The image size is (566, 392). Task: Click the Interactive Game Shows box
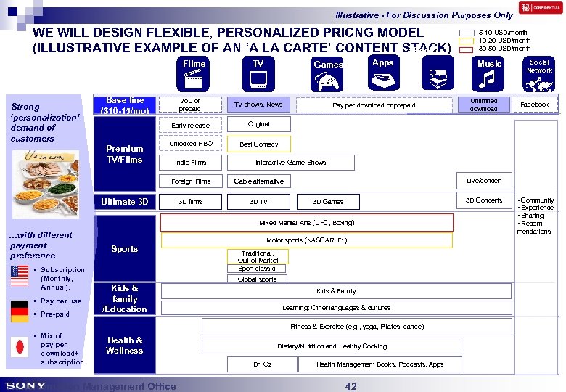(291, 163)
